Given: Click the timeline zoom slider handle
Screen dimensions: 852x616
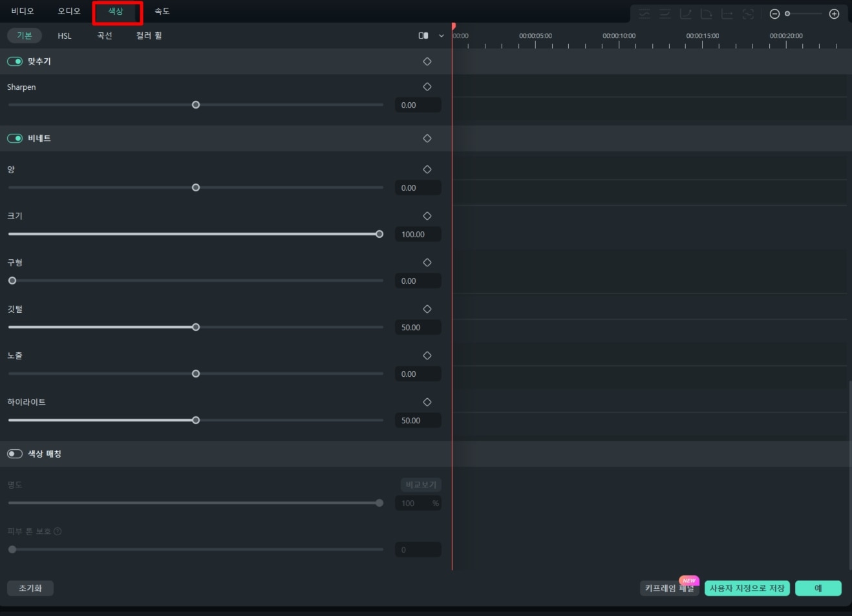Looking at the screenshot, I should pos(787,14).
